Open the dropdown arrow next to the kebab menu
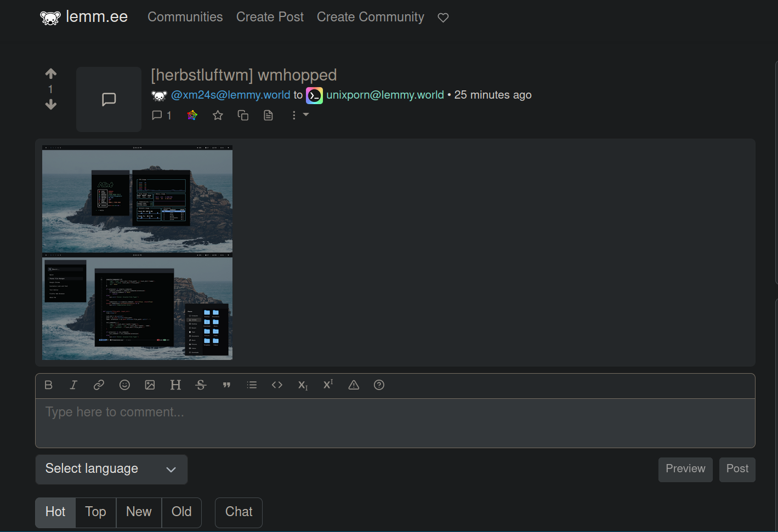The width and height of the screenshot is (778, 532). pos(306,115)
